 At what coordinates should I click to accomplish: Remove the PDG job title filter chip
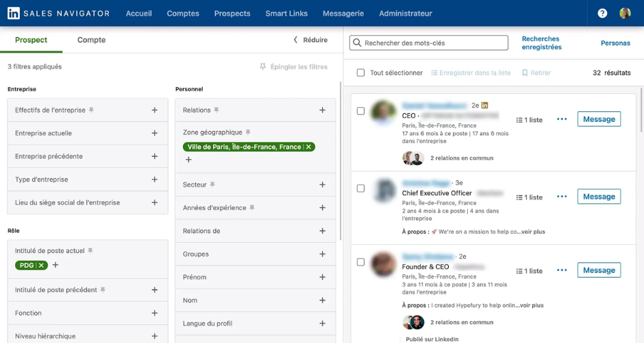(x=42, y=265)
